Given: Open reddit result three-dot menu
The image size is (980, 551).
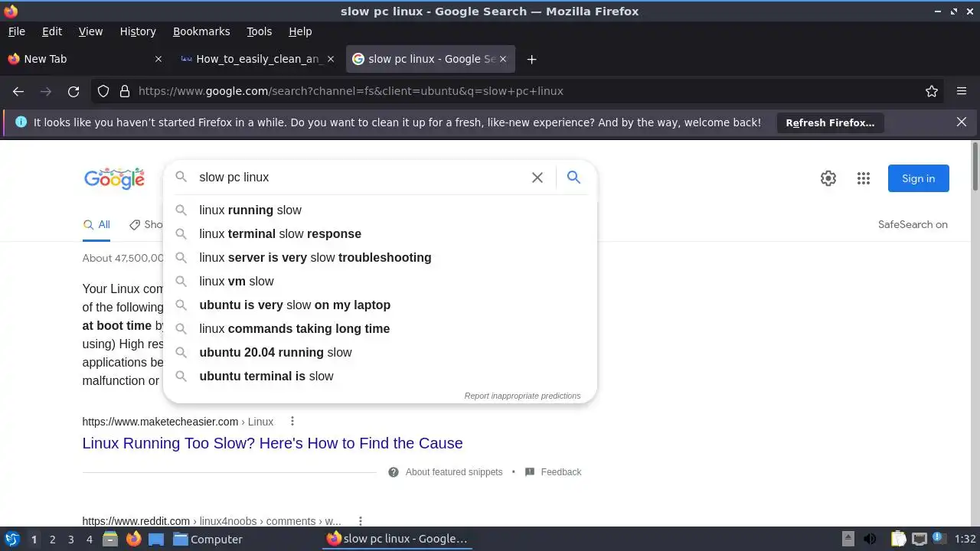Looking at the screenshot, I should [x=360, y=521].
